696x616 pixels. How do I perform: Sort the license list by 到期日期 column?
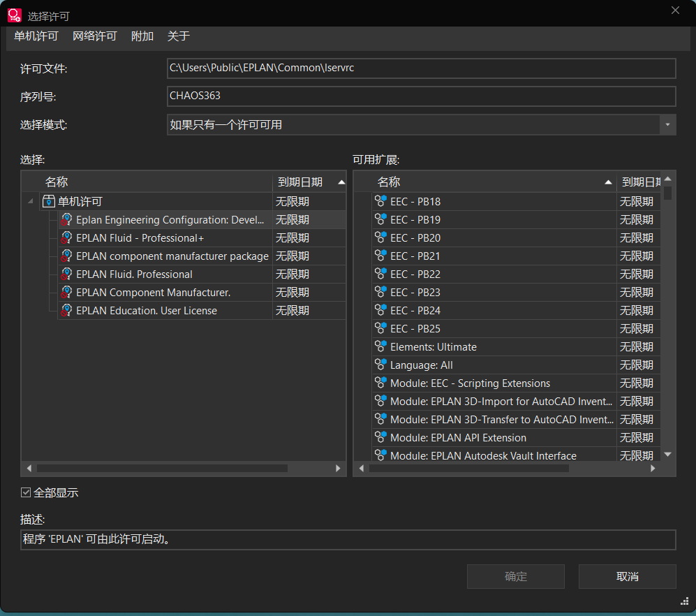(x=300, y=182)
